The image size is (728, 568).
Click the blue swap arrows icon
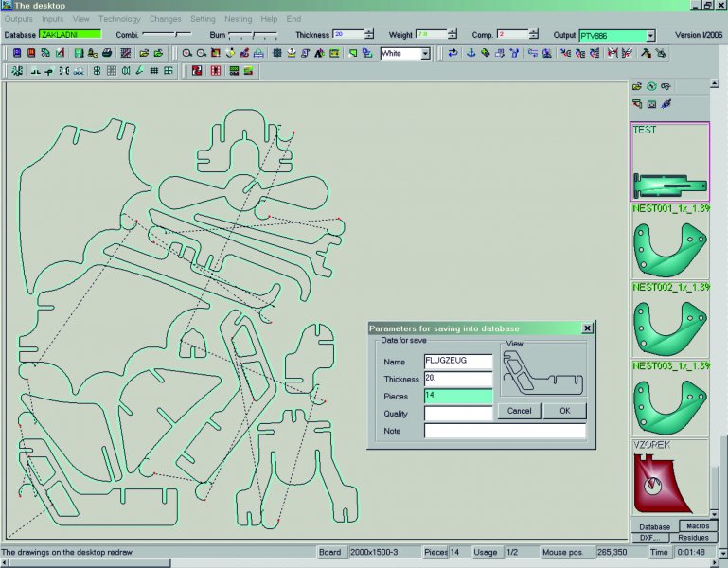tap(453, 53)
